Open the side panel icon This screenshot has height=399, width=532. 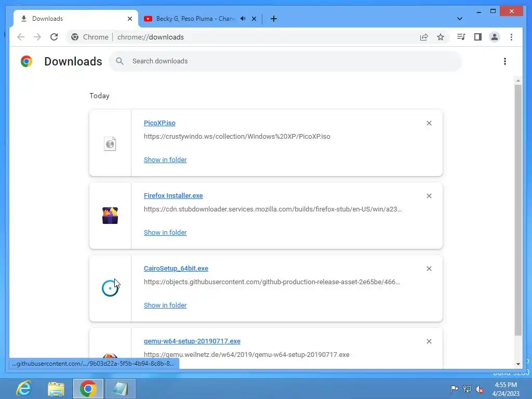pyautogui.click(x=478, y=37)
